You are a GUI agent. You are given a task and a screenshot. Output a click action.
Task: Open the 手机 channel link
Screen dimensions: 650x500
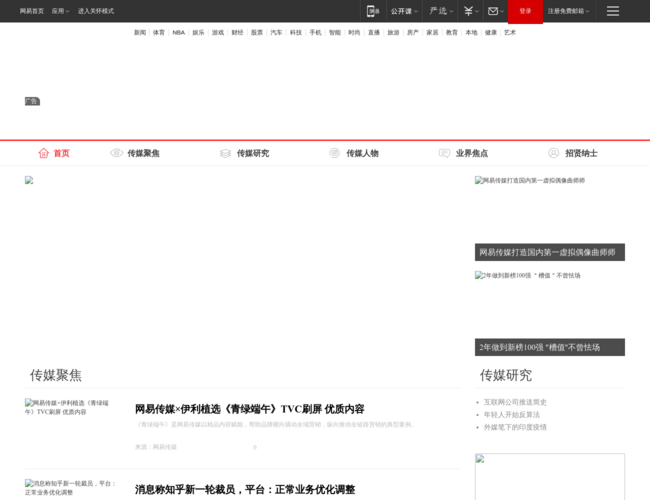(x=315, y=32)
